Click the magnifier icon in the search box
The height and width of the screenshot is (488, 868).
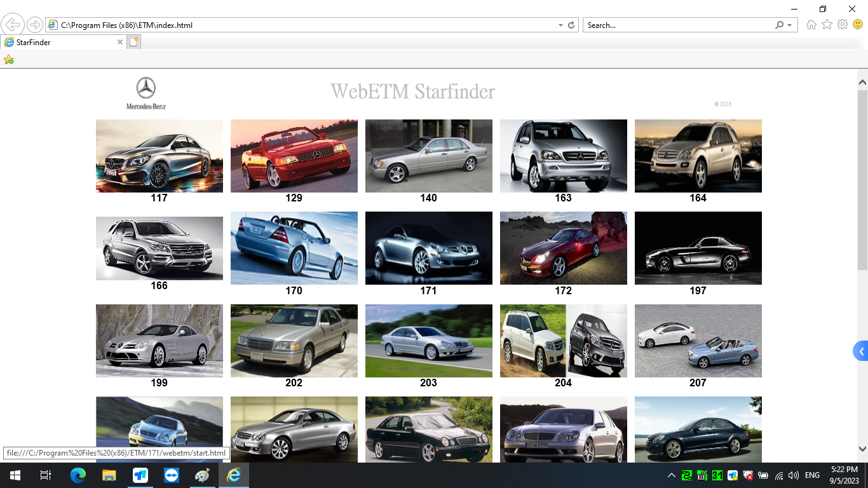tap(780, 25)
